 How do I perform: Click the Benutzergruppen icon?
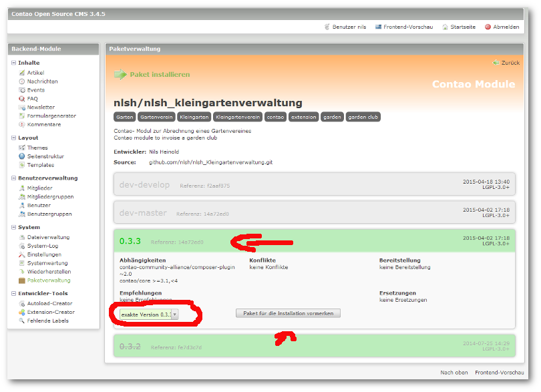[22, 214]
